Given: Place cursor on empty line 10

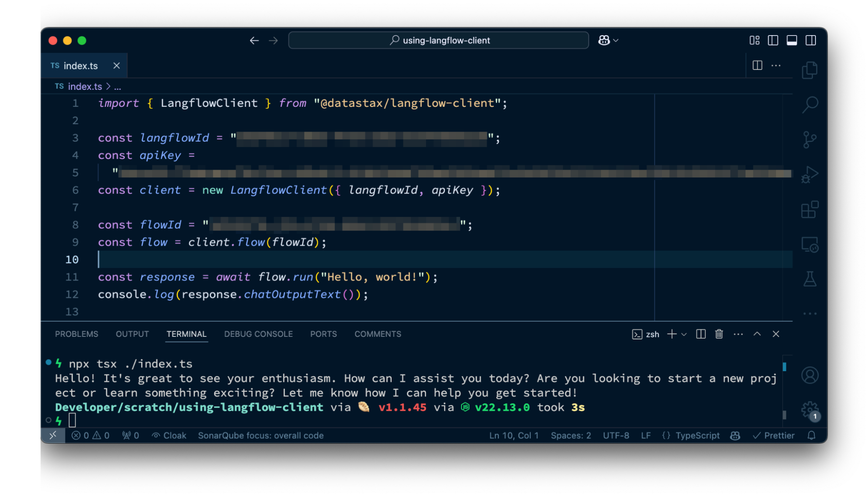Looking at the screenshot, I should coord(445,260).
